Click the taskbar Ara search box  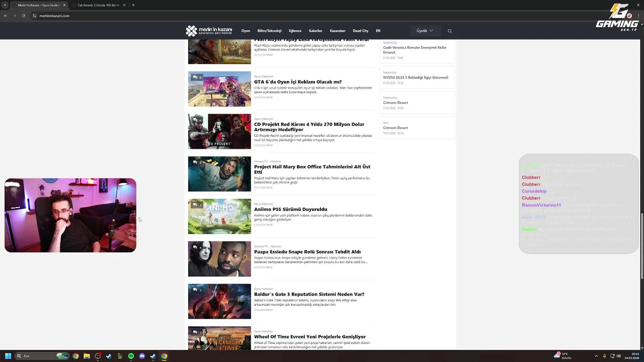42,356
